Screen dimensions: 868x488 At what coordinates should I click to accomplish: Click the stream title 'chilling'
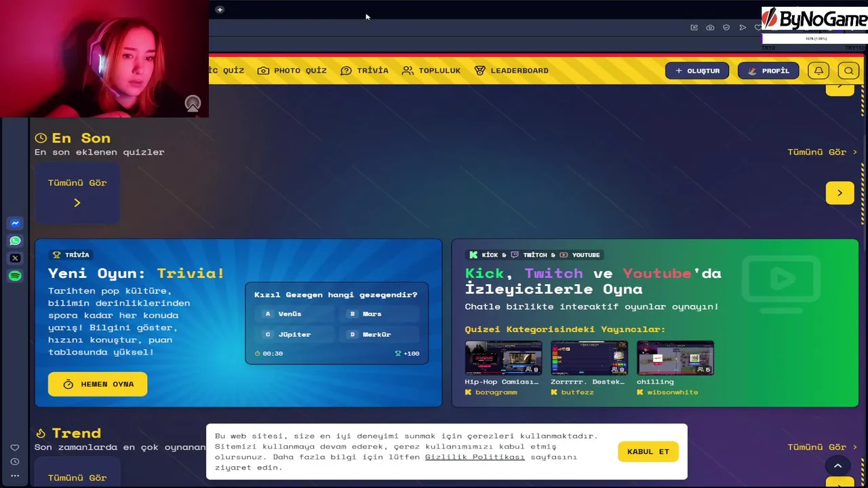click(656, 382)
